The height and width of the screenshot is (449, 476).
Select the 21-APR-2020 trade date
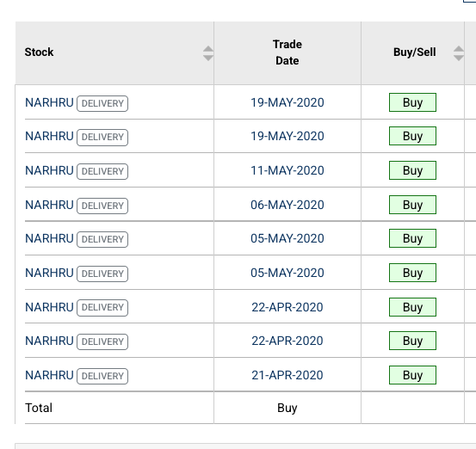click(x=287, y=375)
